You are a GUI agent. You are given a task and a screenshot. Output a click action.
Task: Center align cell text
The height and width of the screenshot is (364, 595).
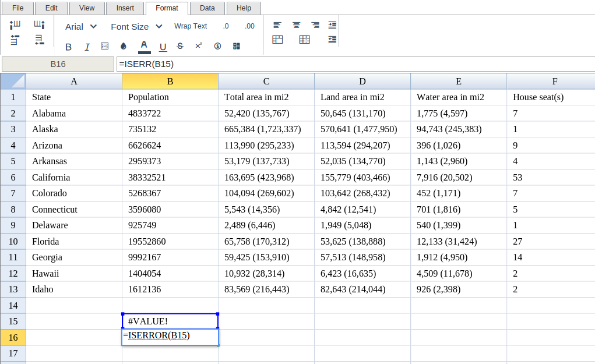pos(296,25)
